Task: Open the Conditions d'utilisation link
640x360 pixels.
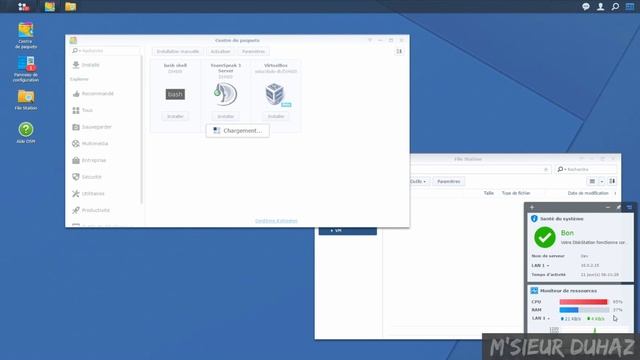Action: click(276, 221)
